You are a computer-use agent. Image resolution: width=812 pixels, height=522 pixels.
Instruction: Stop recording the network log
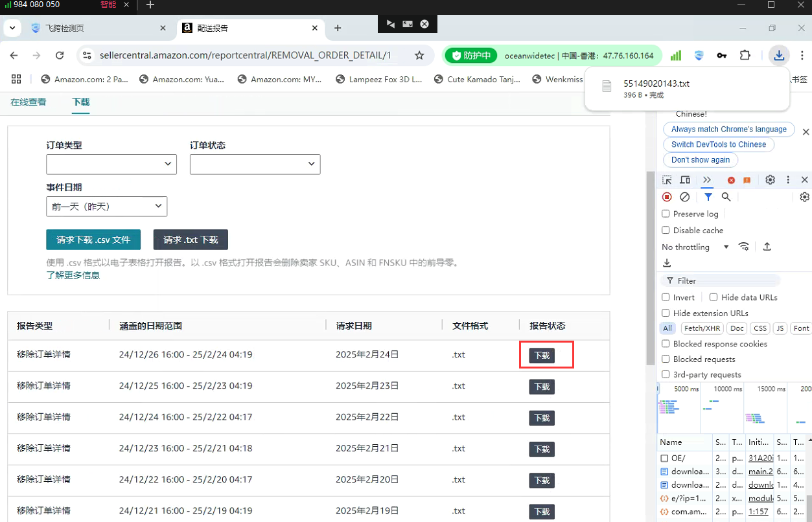coord(667,197)
